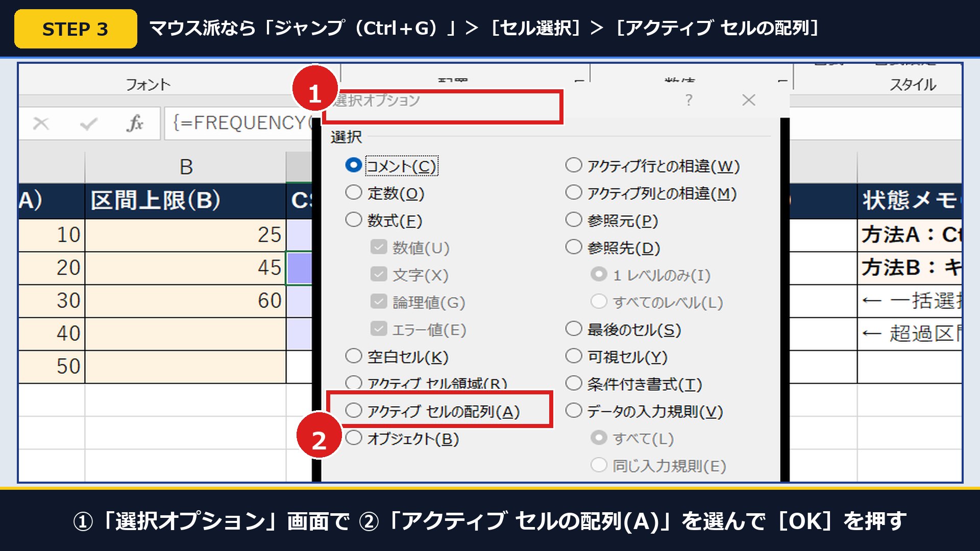980x551 pixels.
Task: Select the 定数(O) radio button
Action: click(353, 193)
